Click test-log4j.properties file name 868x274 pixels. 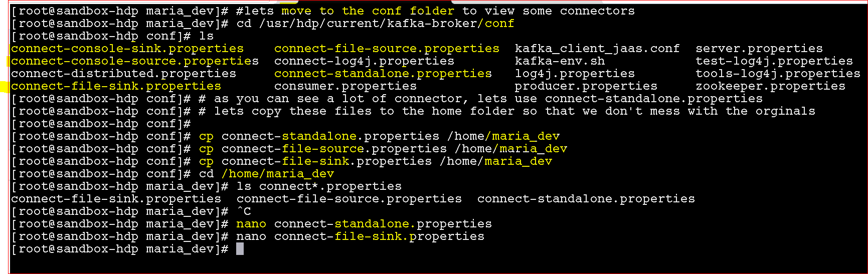[774, 61]
